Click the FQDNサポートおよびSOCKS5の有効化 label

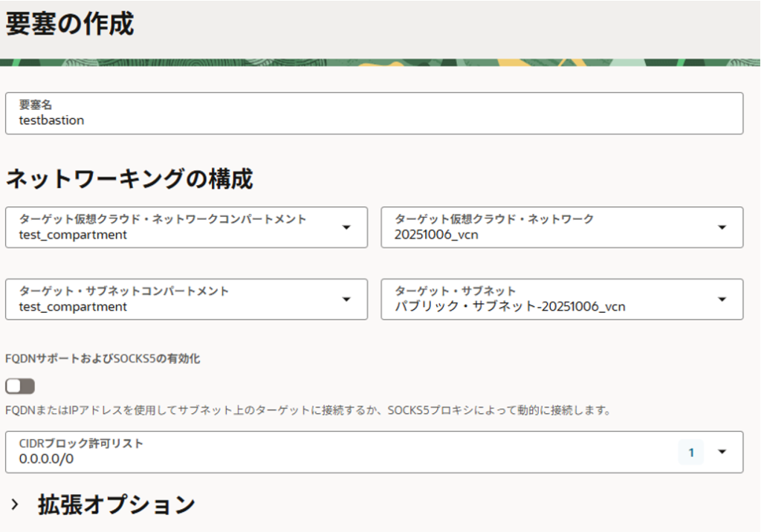tap(103, 359)
